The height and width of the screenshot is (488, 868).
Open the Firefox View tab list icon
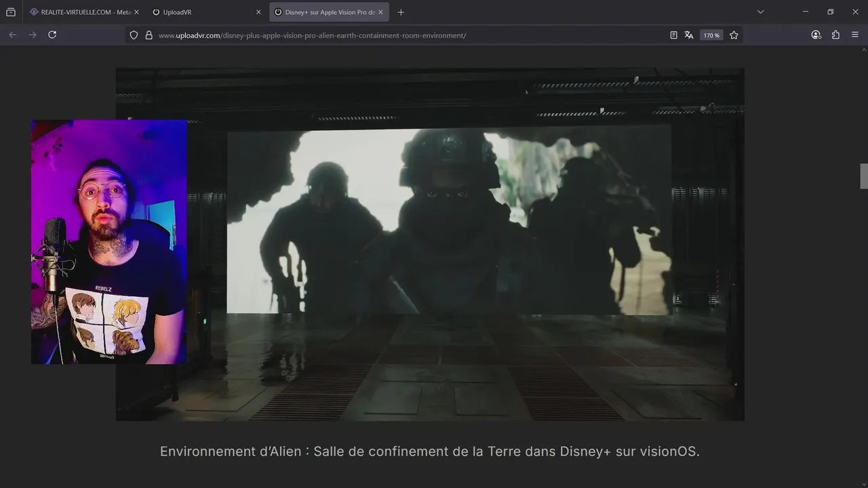[x=11, y=12]
